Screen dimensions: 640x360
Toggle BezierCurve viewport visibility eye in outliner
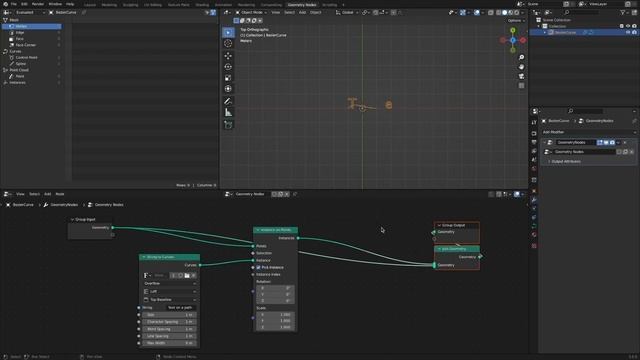click(628, 32)
